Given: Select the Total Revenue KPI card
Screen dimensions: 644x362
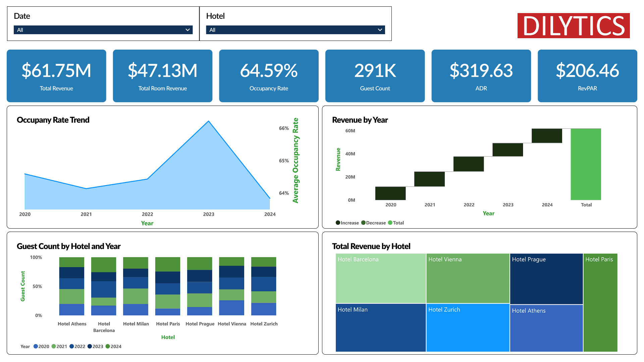Looking at the screenshot, I should click(x=56, y=76).
